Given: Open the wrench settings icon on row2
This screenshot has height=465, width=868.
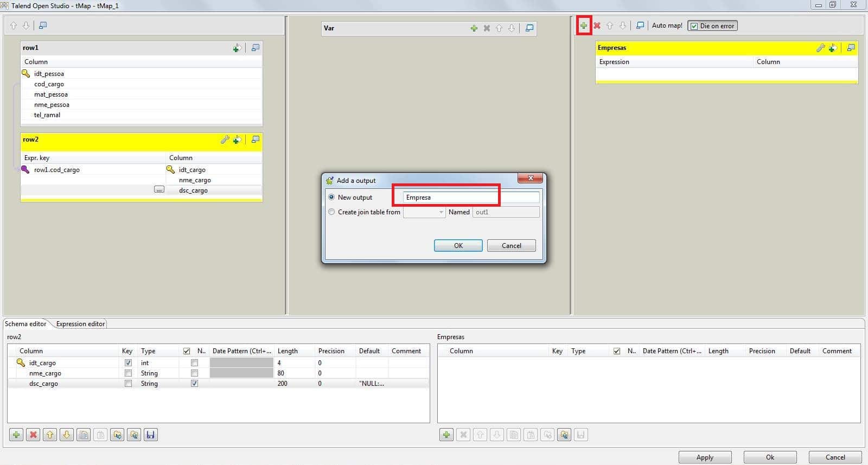Looking at the screenshot, I should pos(225,140).
